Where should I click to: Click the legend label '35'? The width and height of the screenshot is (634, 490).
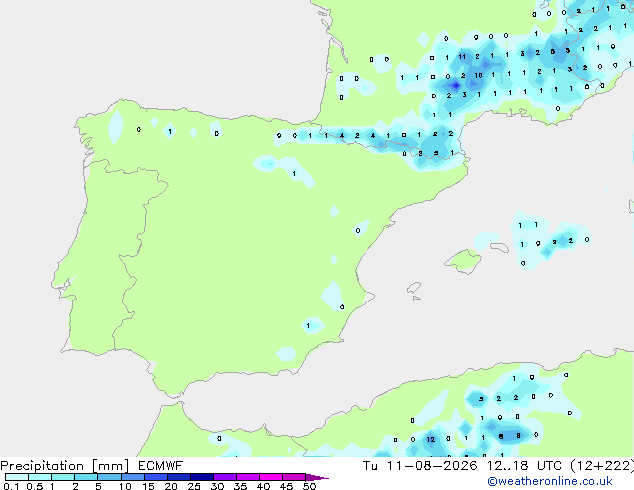[x=240, y=486]
